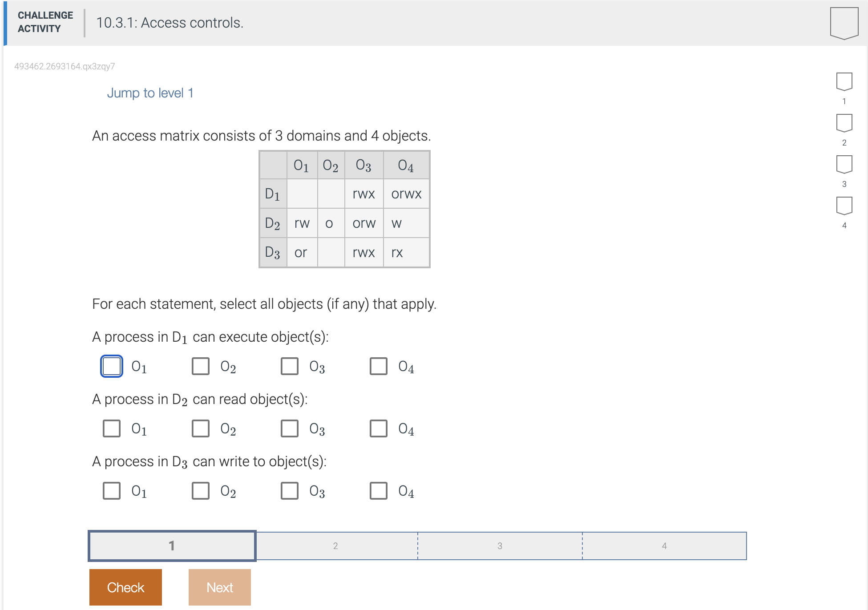Click the Next button

pos(220,587)
